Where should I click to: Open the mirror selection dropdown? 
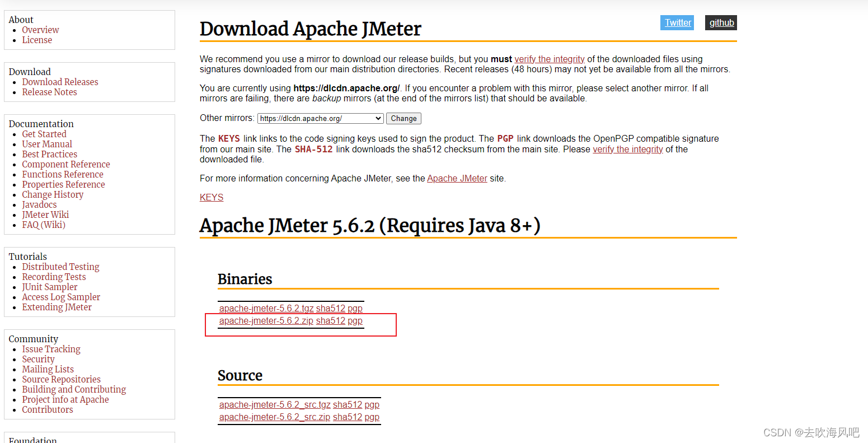320,118
